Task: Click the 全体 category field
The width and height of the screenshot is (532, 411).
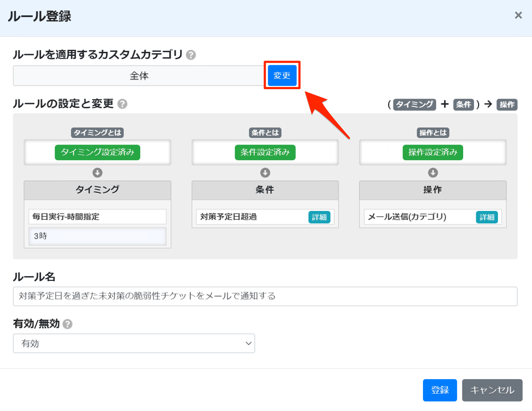Action: [x=139, y=76]
